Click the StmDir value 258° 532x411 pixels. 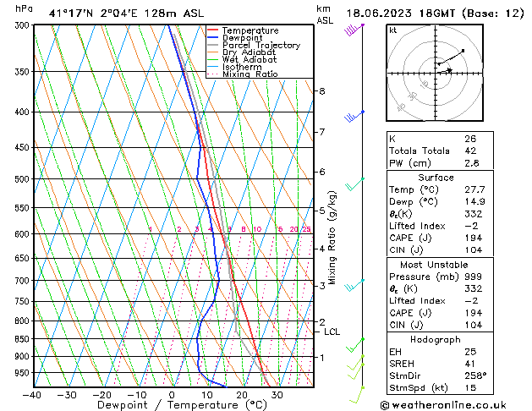point(475,376)
